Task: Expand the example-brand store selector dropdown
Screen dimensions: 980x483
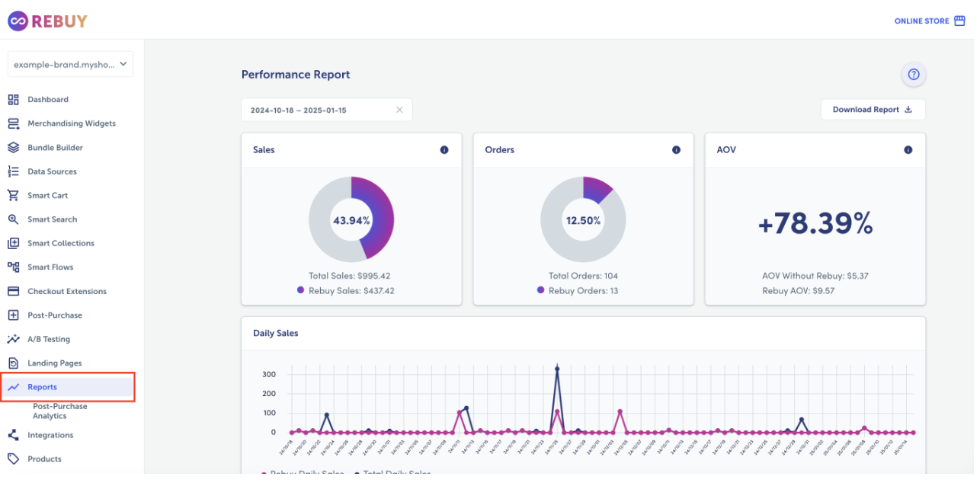Action: pyautogui.click(x=70, y=65)
